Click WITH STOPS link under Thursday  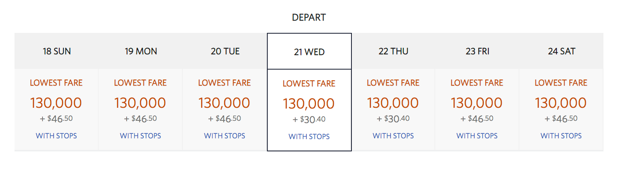[393, 136]
